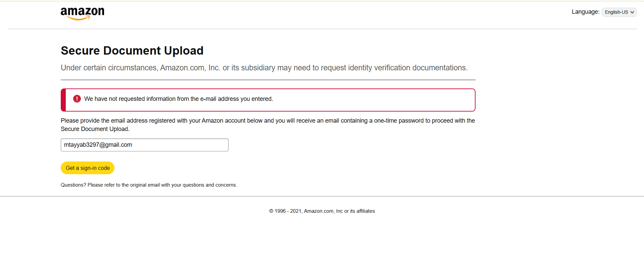
Task: Click the Language: label
Action: point(586,12)
